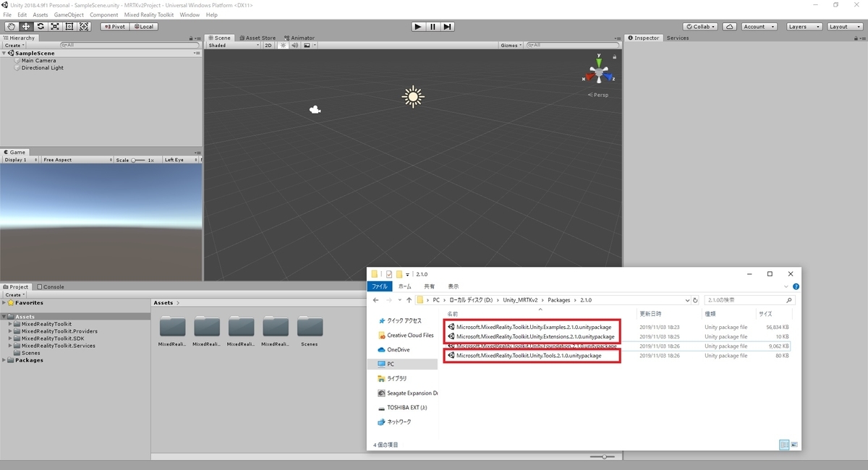Switch to the Animator tab
868x470 pixels.
pyautogui.click(x=299, y=38)
